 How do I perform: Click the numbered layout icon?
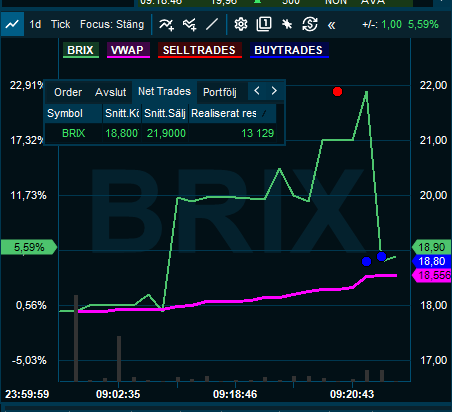tap(264, 24)
